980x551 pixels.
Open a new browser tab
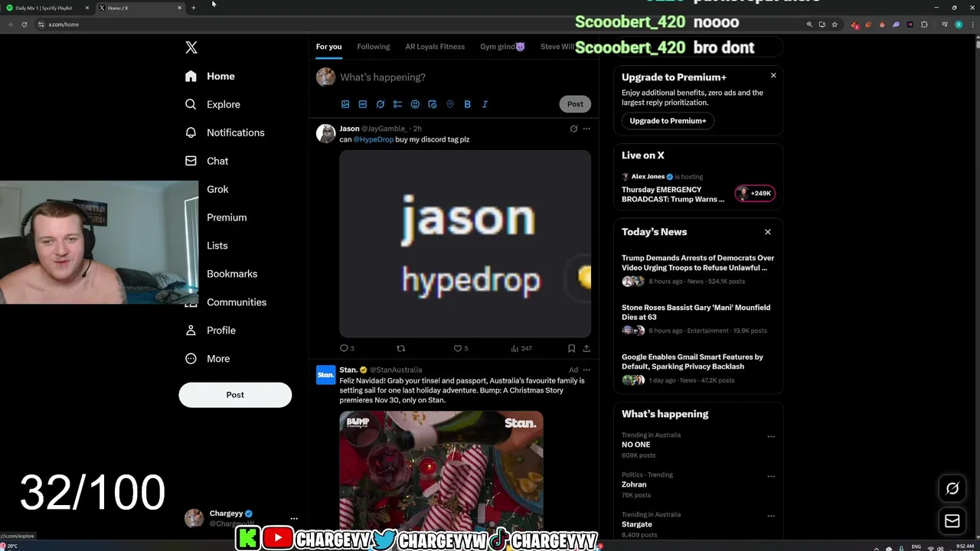click(x=194, y=8)
